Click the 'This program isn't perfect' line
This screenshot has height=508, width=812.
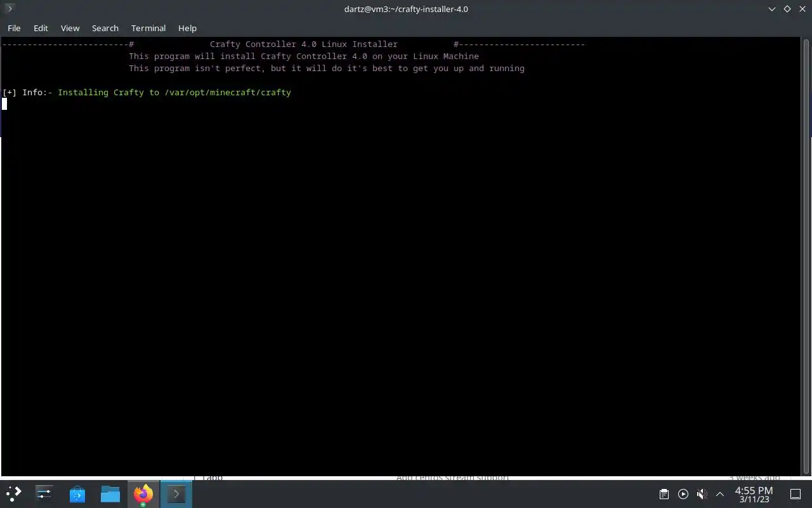coord(327,68)
